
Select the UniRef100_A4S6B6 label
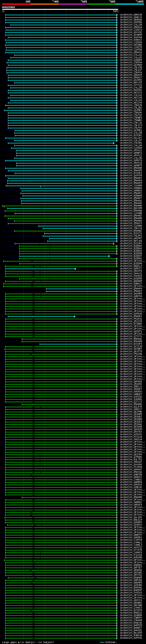[x=131, y=45]
